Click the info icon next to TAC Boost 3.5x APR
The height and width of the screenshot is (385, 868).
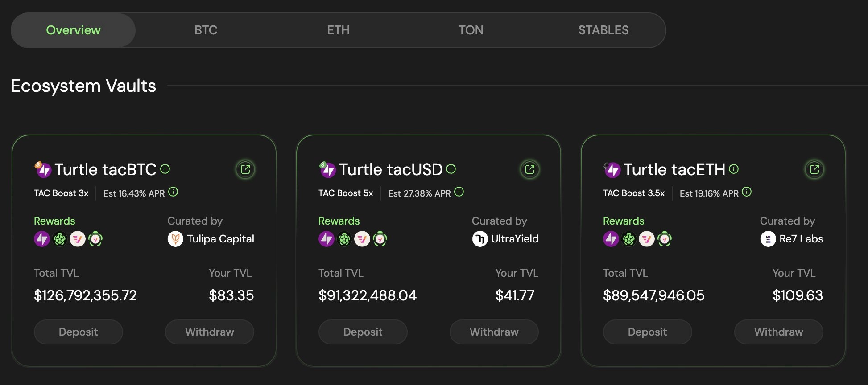pos(748,192)
